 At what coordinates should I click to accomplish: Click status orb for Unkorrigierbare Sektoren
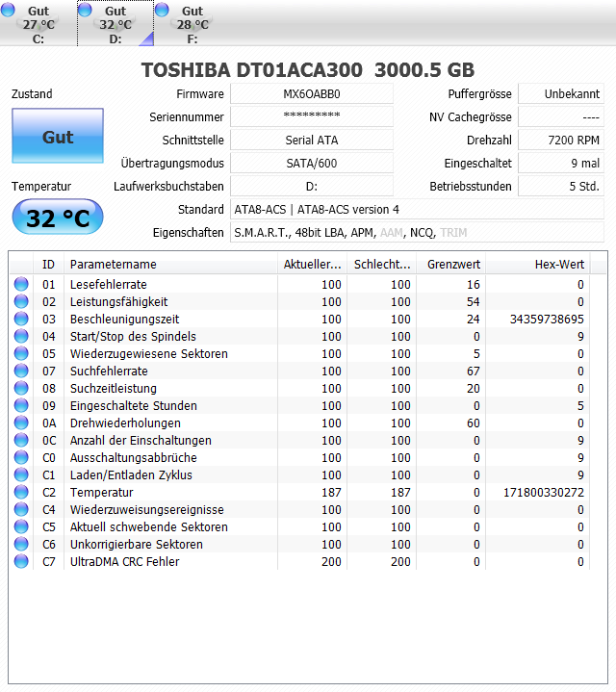tap(21, 544)
